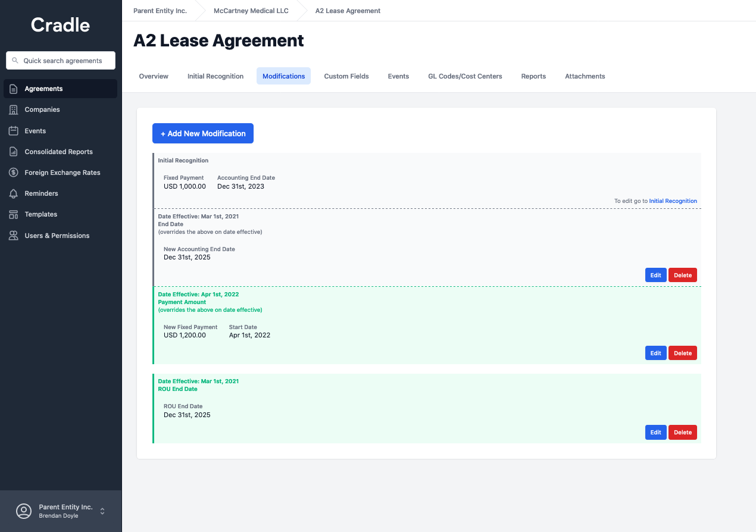Click the Parent Entity Inc. avatar icon
Viewport: 756px width, 532px height.
pyautogui.click(x=23, y=511)
